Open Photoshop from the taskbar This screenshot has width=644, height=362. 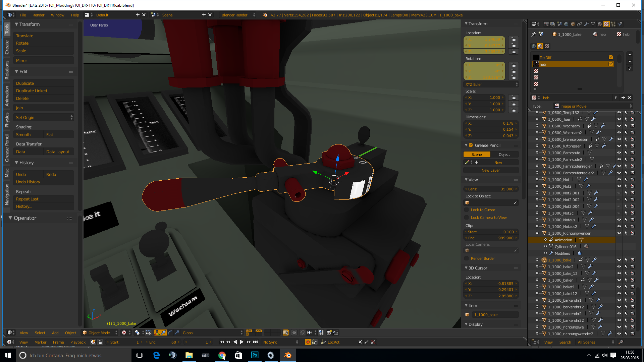[255, 355]
